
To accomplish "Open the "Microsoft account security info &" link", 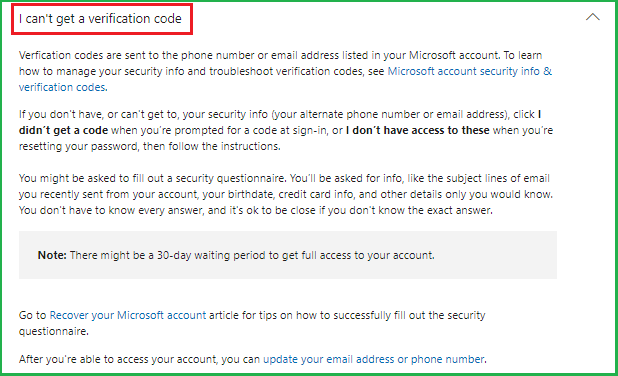I will (470, 71).
